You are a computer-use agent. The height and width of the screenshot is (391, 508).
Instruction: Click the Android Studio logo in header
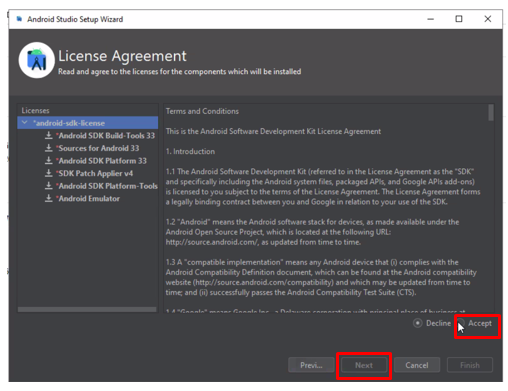(37, 60)
